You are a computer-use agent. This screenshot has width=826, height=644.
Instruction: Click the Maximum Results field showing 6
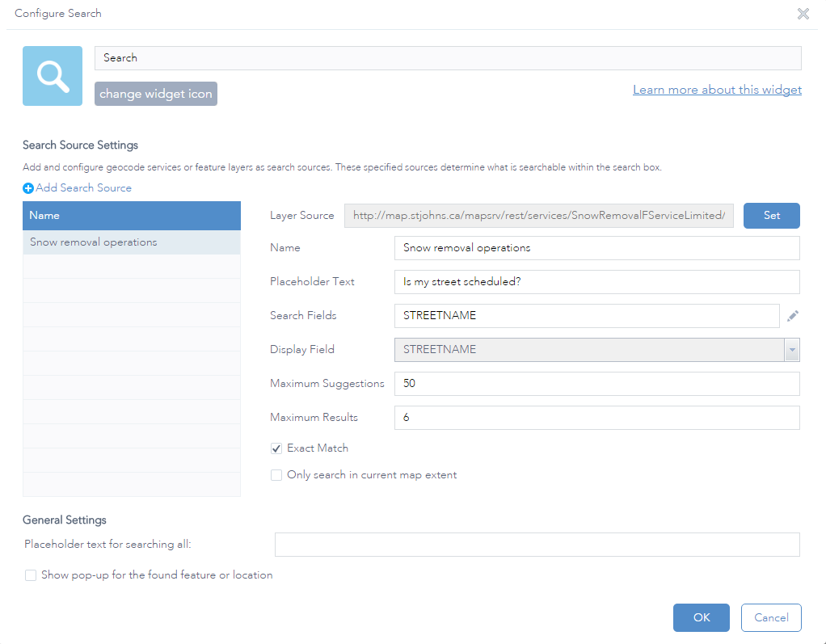point(596,418)
